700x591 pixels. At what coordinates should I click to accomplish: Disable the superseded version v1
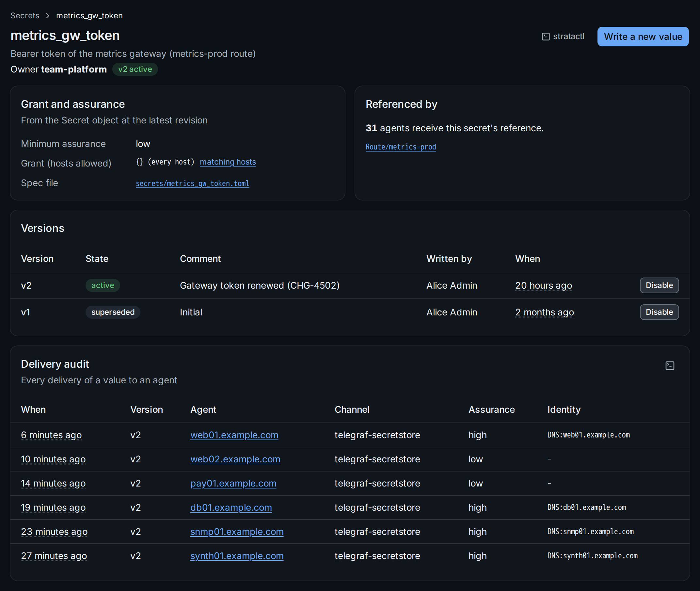[659, 312]
